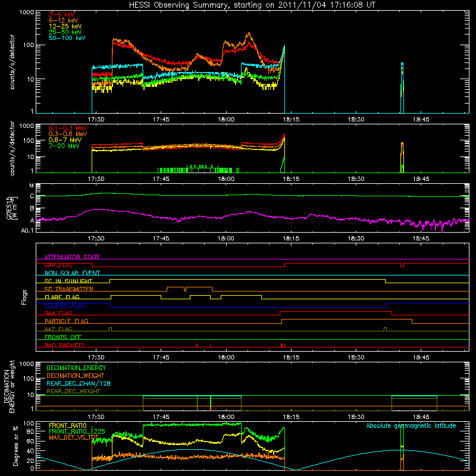The height and width of the screenshot is (476, 476).
Task: Click the 0.8-7 MeV legend entry
Action: pyautogui.click(x=65, y=140)
